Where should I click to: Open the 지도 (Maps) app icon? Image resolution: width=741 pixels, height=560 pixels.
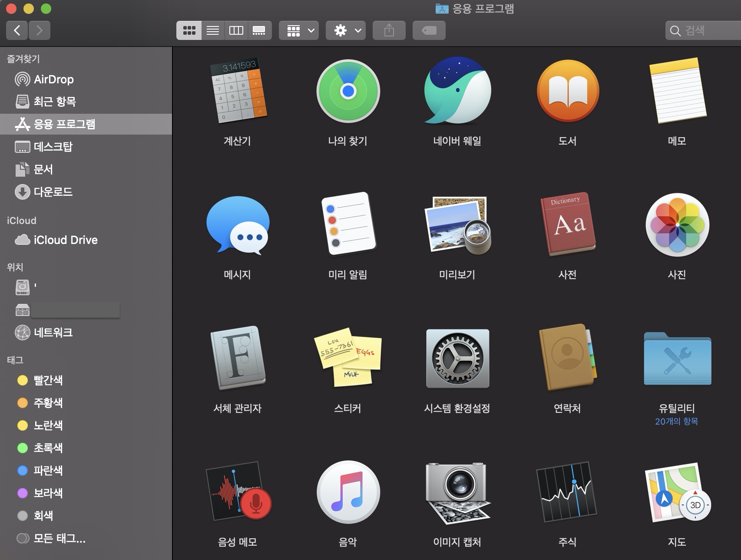coord(677,492)
